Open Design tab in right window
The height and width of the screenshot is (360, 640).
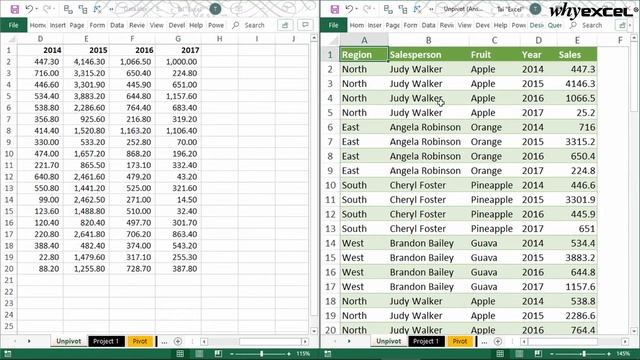536,25
